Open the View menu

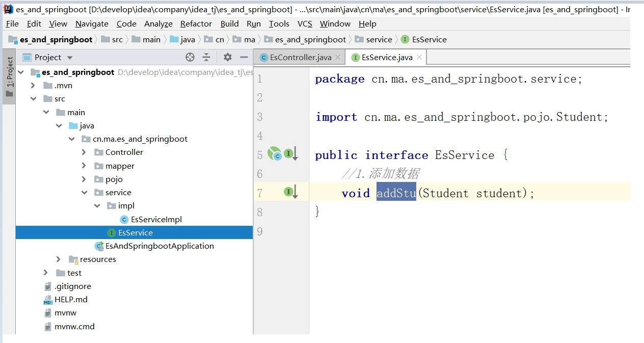[58, 23]
